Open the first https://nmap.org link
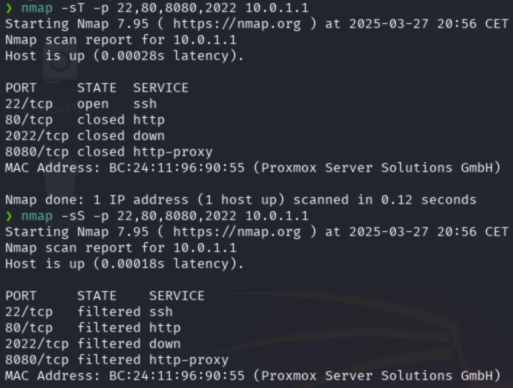The width and height of the screenshot is (513, 388). tap(237, 24)
